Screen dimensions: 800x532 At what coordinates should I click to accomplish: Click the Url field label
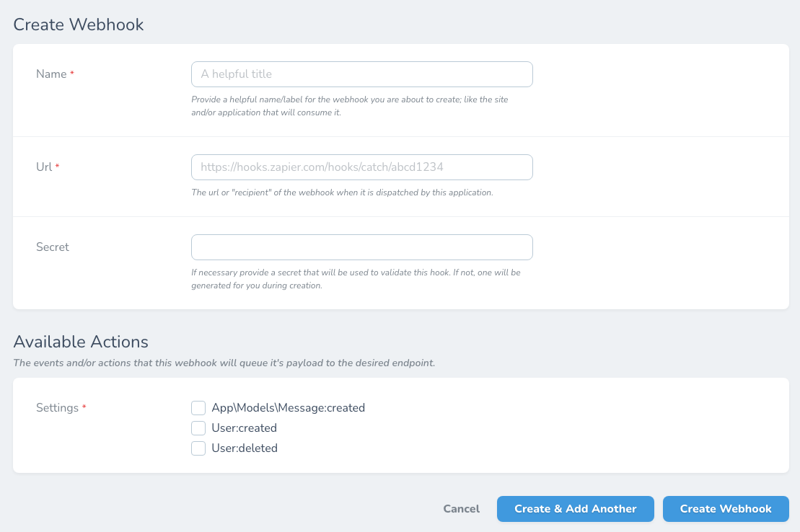[44, 167]
